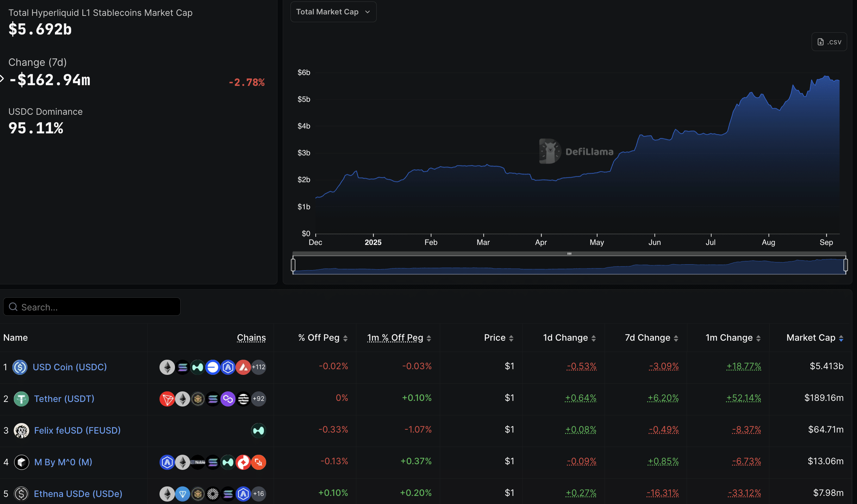The image size is (857, 504).
Task: Select the Ethereum chain icon in USDC row
Action: click(x=167, y=367)
